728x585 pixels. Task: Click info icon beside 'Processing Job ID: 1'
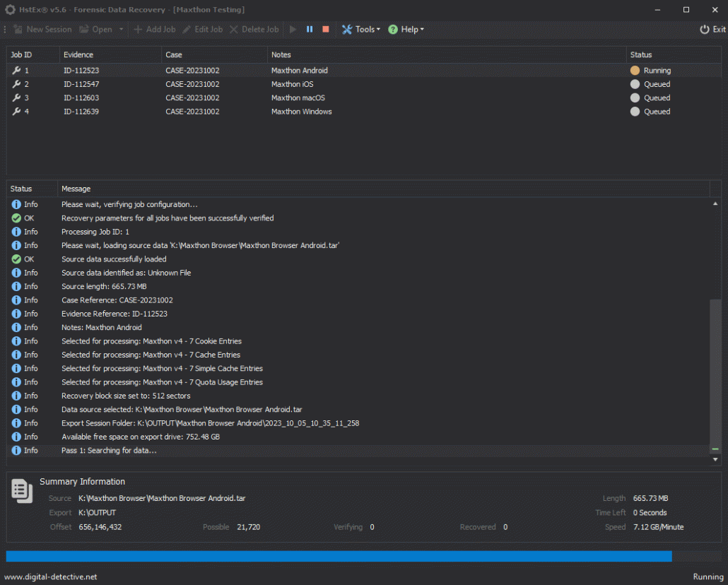point(16,232)
